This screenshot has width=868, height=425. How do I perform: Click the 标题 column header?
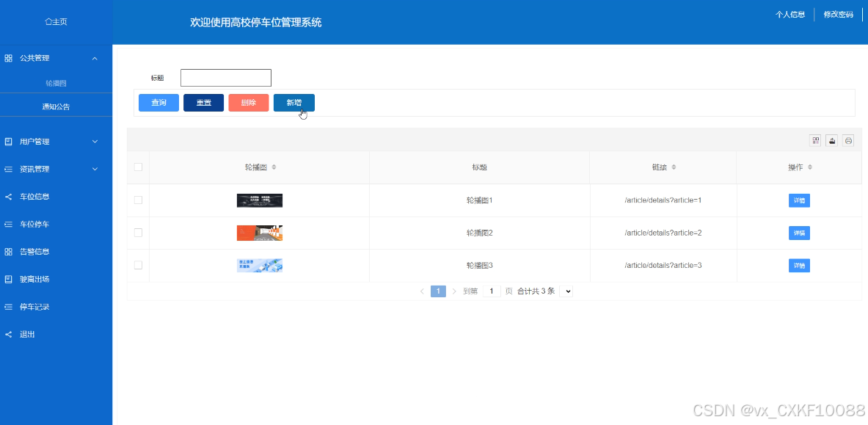(479, 167)
